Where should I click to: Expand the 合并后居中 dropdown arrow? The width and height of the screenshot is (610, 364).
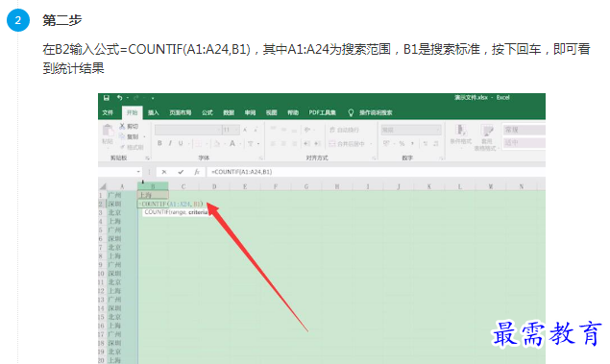(371, 144)
